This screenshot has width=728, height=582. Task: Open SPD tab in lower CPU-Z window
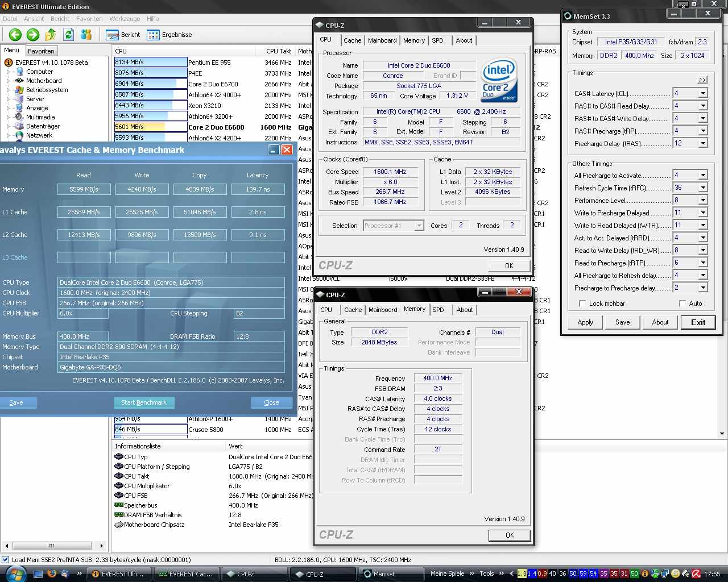438,310
